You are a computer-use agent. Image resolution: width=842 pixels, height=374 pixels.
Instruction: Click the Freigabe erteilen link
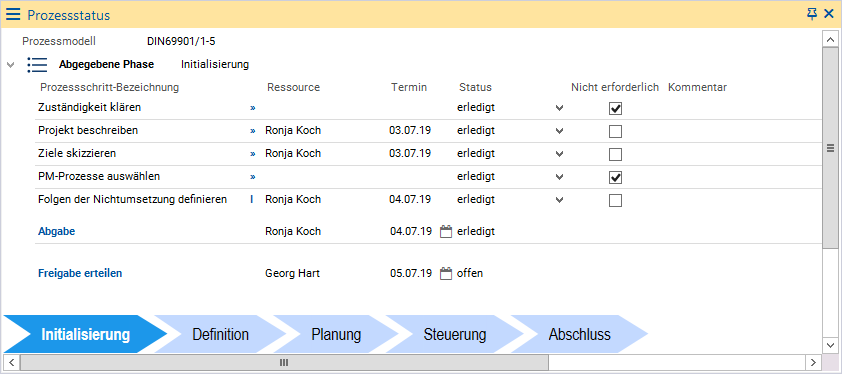[80, 273]
